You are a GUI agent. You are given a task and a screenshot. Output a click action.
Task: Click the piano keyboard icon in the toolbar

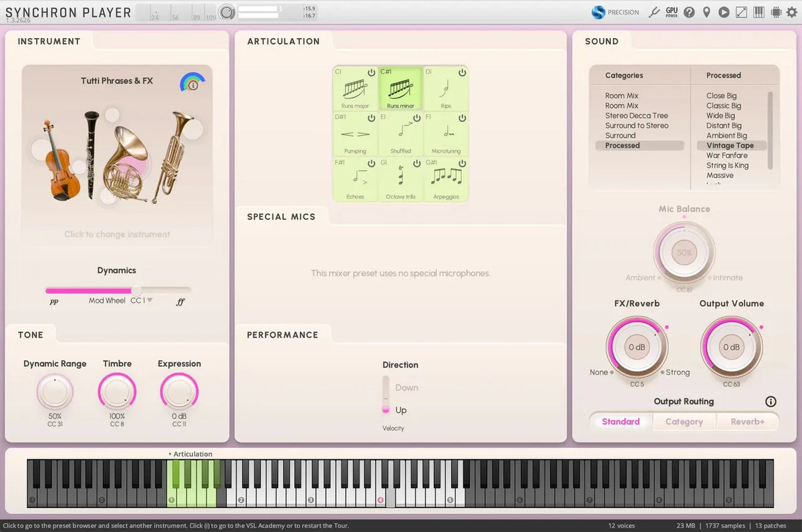759,12
